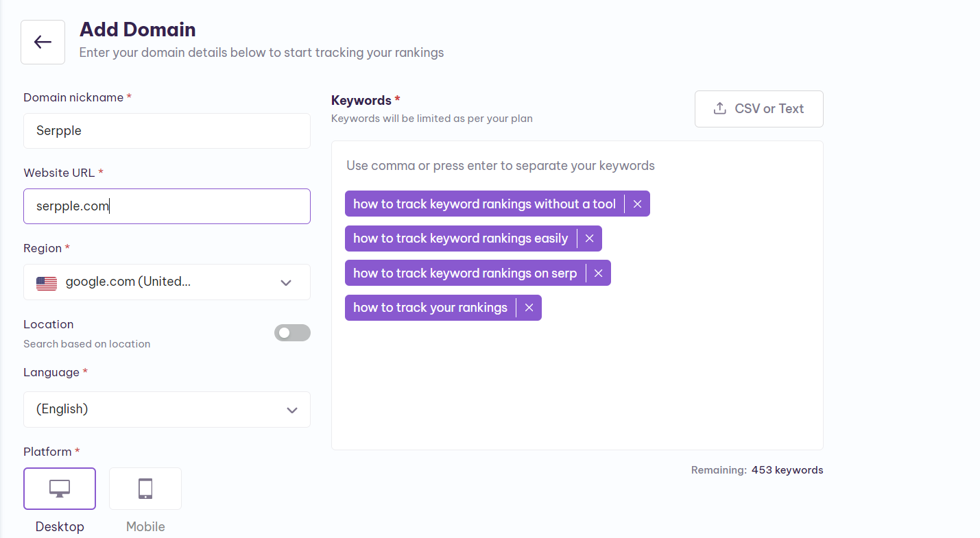This screenshot has width=980, height=538.
Task: Click the Domain nickname field containing Serpple
Action: point(167,131)
